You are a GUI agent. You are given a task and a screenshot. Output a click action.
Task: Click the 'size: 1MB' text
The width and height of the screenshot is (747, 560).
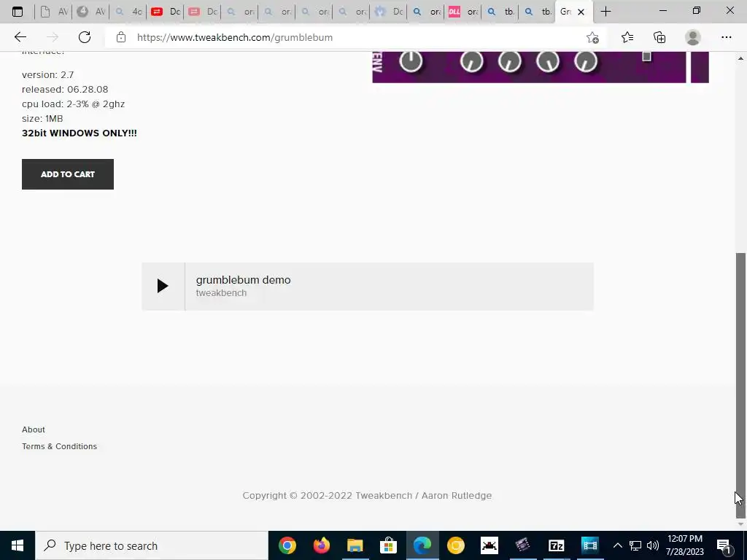point(42,119)
